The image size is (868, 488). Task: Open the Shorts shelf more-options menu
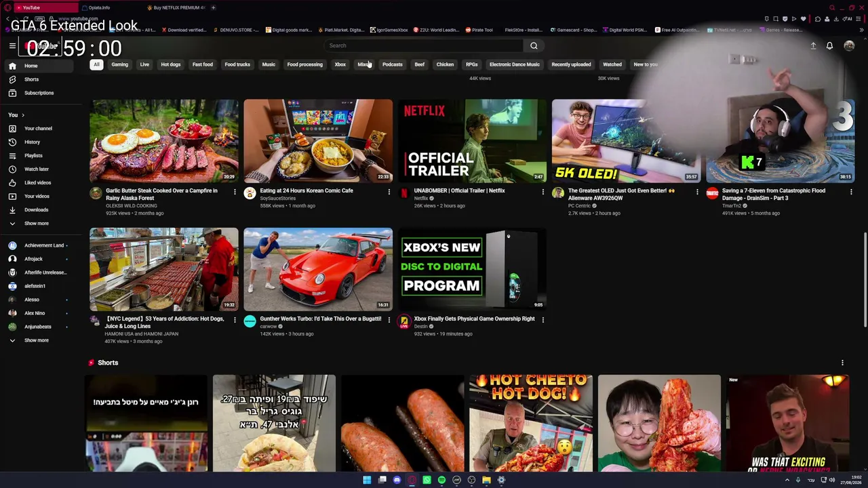[x=842, y=363]
